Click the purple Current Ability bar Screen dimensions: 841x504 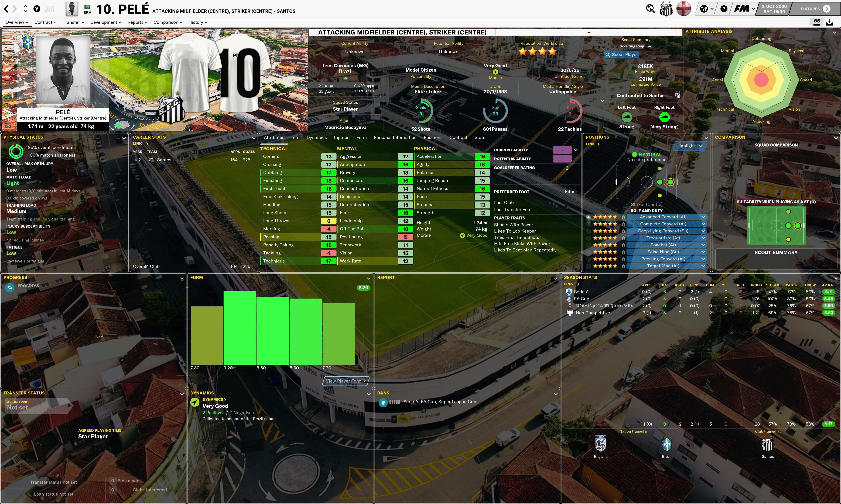(x=562, y=150)
